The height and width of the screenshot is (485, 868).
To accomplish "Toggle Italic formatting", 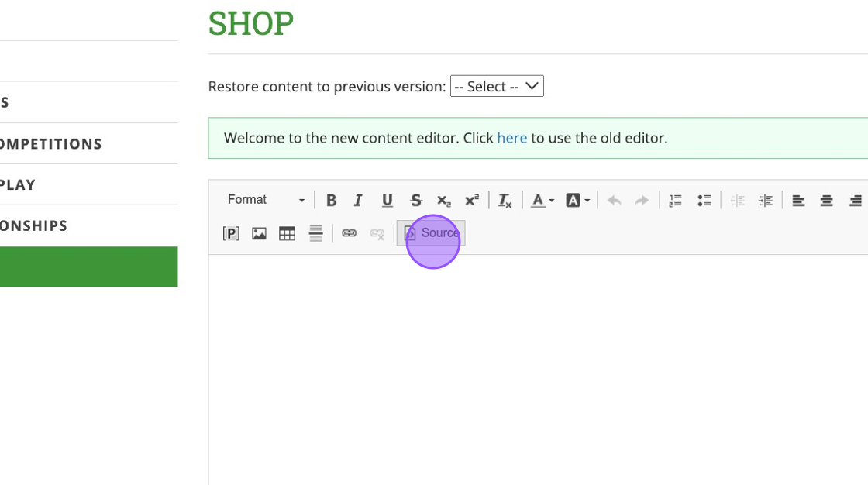I will (x=358, y=201).
